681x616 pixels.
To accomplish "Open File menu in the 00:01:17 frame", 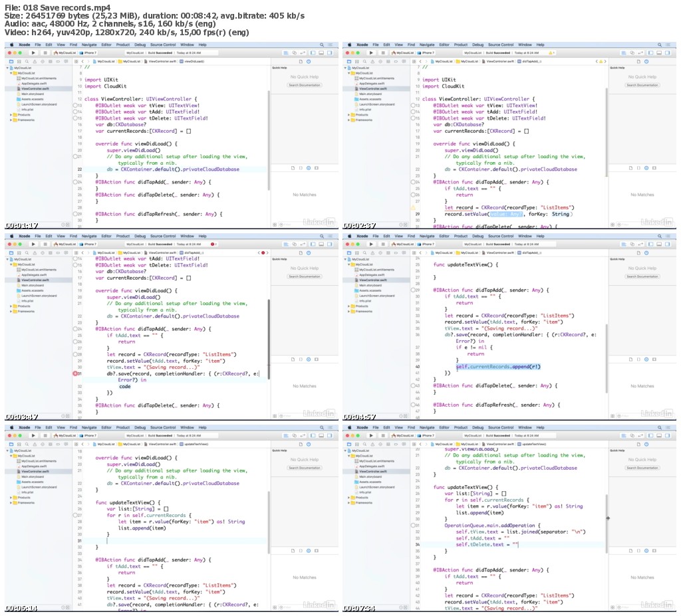I will pyautogui.click(x=38, y=45).
